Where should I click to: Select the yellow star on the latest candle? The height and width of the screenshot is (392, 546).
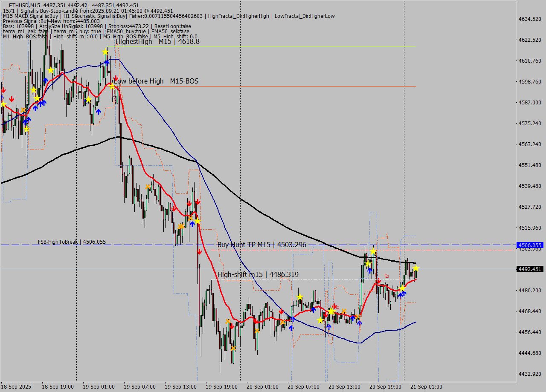(x=416, y=268)
